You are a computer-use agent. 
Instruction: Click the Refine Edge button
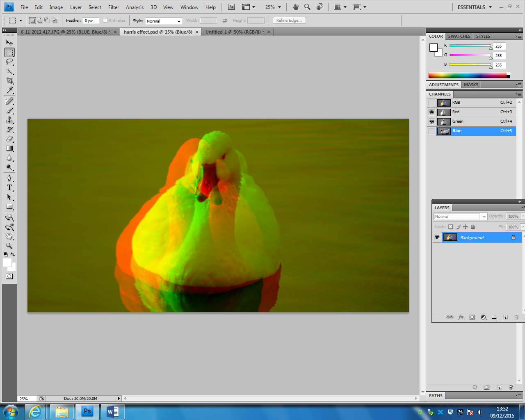(289, 20)
